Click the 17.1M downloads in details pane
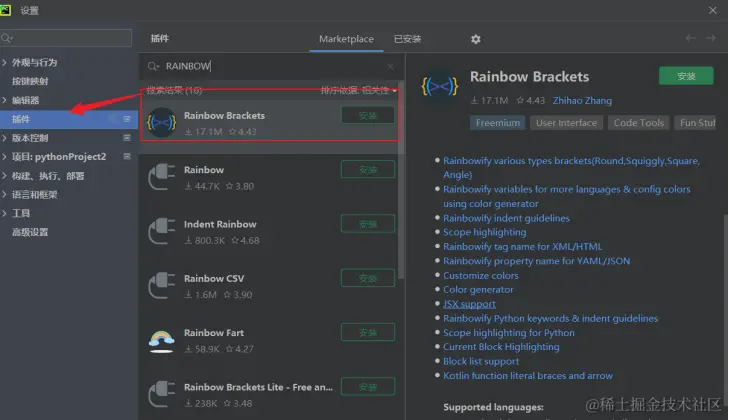The height and width of the screenshot is (420, 729). point(490,100)
